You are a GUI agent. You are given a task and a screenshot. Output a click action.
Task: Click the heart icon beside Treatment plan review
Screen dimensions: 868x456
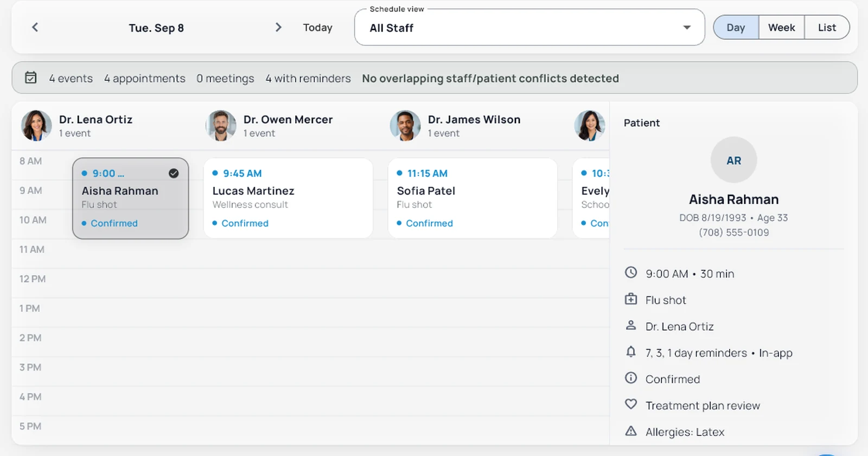point(630,404)
